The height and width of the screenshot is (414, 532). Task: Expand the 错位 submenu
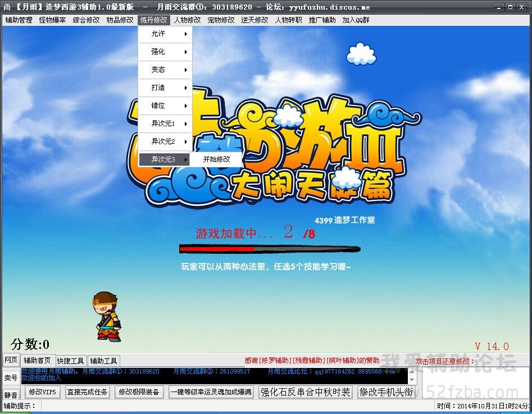[165, 106]
